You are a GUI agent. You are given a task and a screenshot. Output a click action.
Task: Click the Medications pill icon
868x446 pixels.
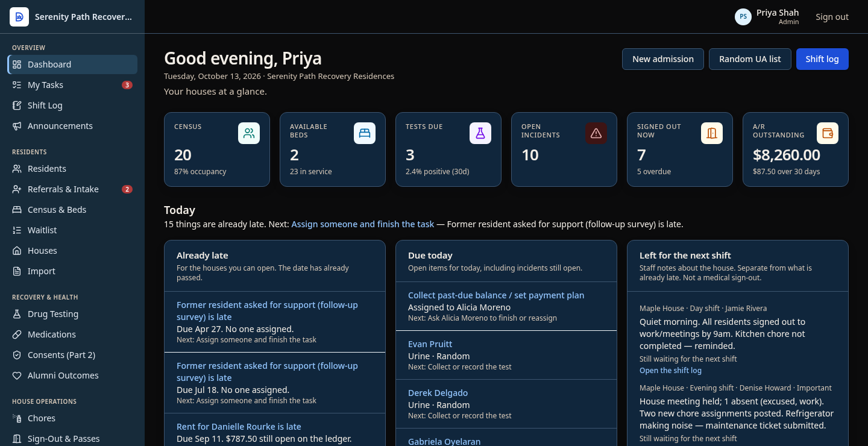(17, 334)
